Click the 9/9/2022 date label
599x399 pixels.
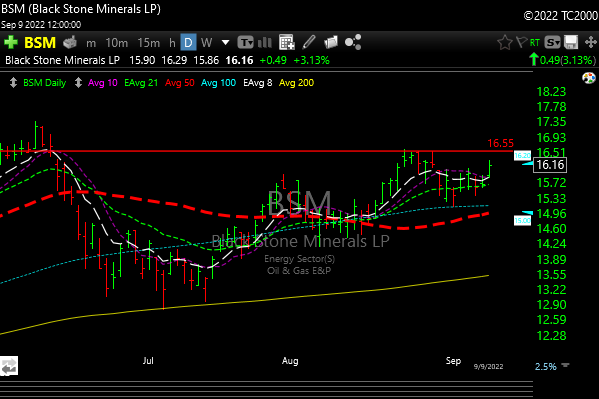pos(489,367)
